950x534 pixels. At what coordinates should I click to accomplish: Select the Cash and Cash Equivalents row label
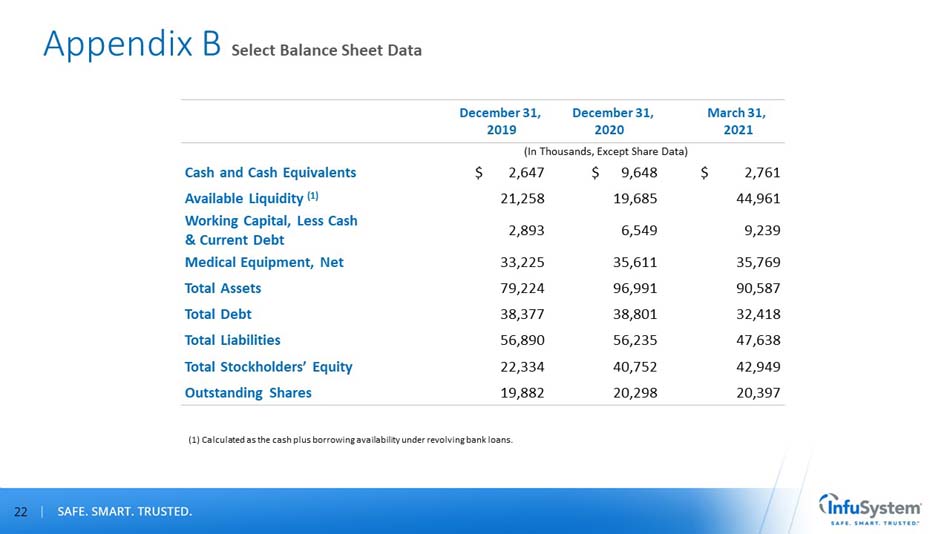[270, 172]
